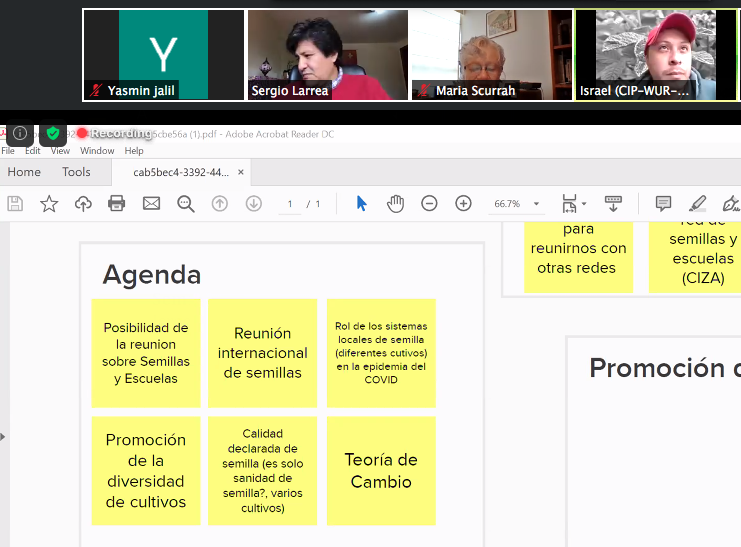The height and width of the screenshot is (547, 741).
Task: Add a comment with speech bubble icon
Action: coord(663,204)
